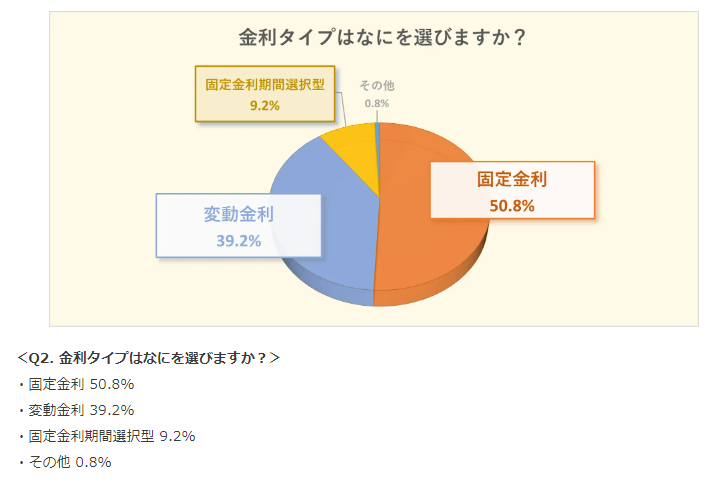The image size is (723, 481).
Task: Select the 固定金利期間選択型 9.2% label box
Action: tap(265, 94)
